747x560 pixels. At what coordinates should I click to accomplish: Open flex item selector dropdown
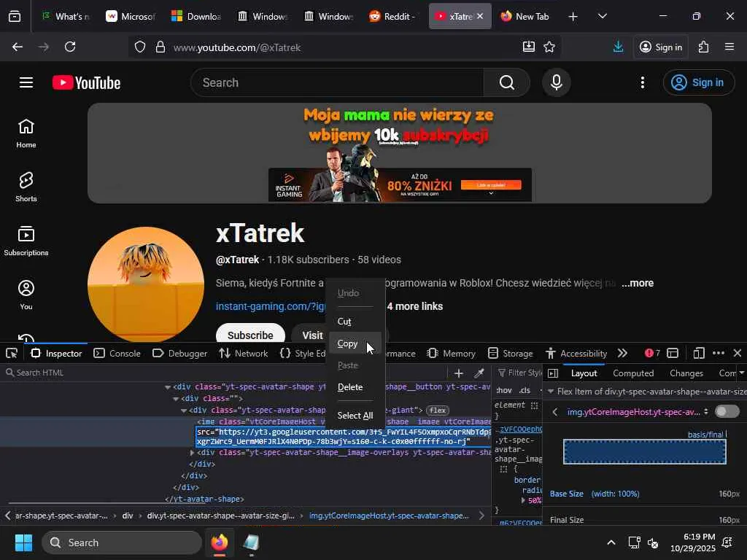coord(706,411)
